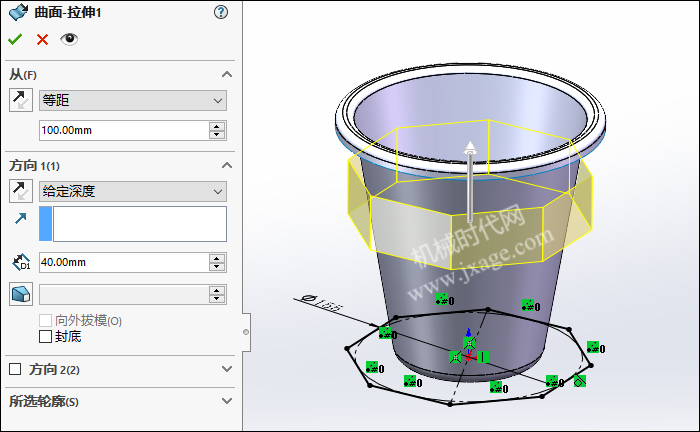Click the blue origin axis arrow
The width and height of the screenshot is (700, 432).
(x=468, y=332)
